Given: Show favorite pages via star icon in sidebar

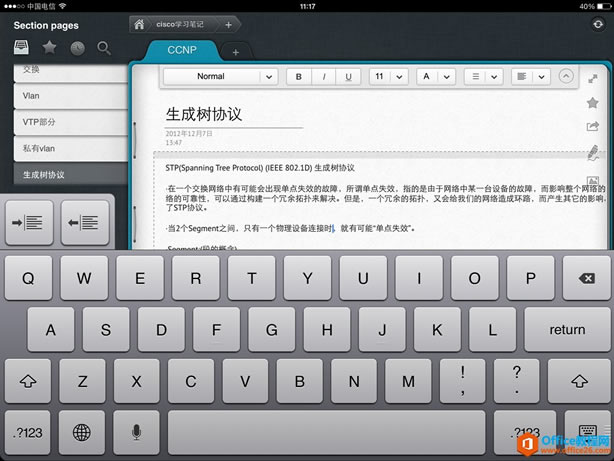Looking at the screenshot, I should pos(49,48).
